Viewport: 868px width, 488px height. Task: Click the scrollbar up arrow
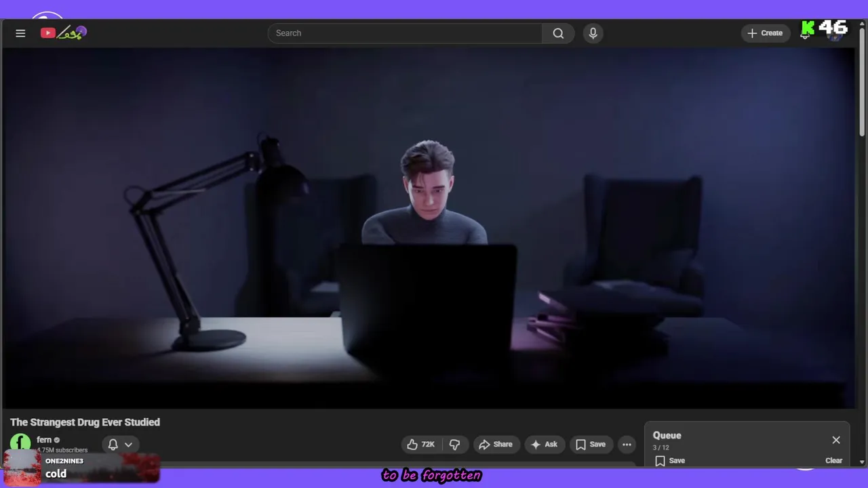(x=862, y=24)
